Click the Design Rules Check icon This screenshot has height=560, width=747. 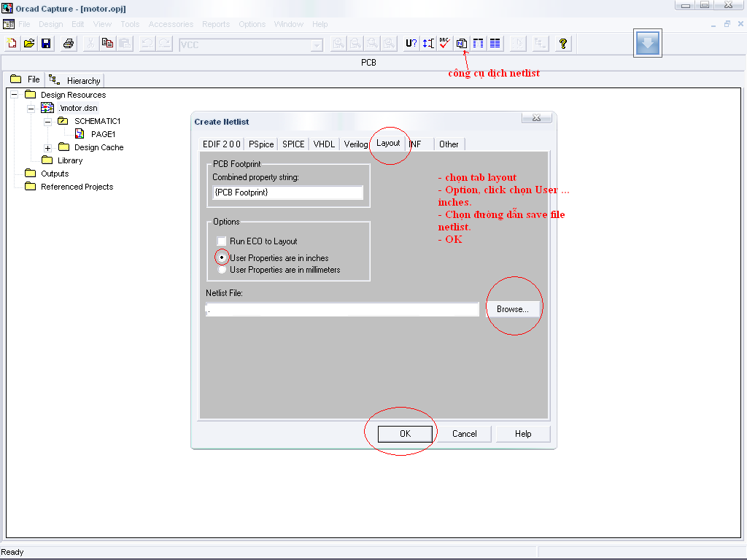click(444, 44)
